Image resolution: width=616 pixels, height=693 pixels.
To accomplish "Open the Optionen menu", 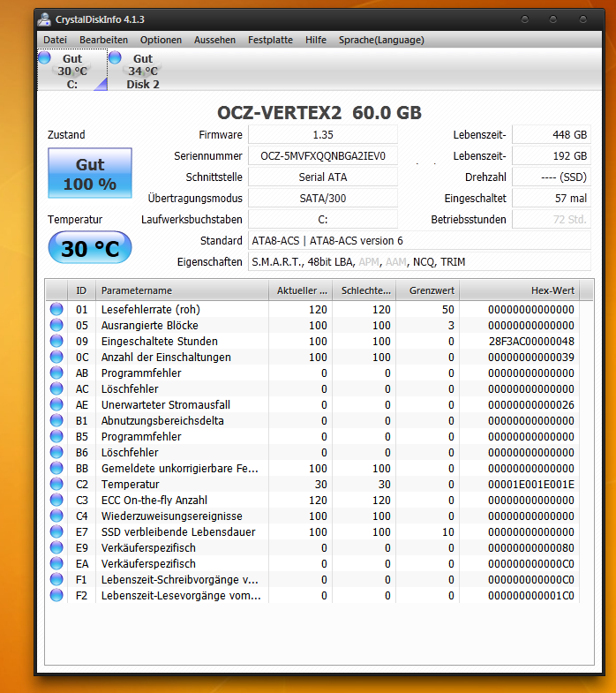I will point(161,40).
